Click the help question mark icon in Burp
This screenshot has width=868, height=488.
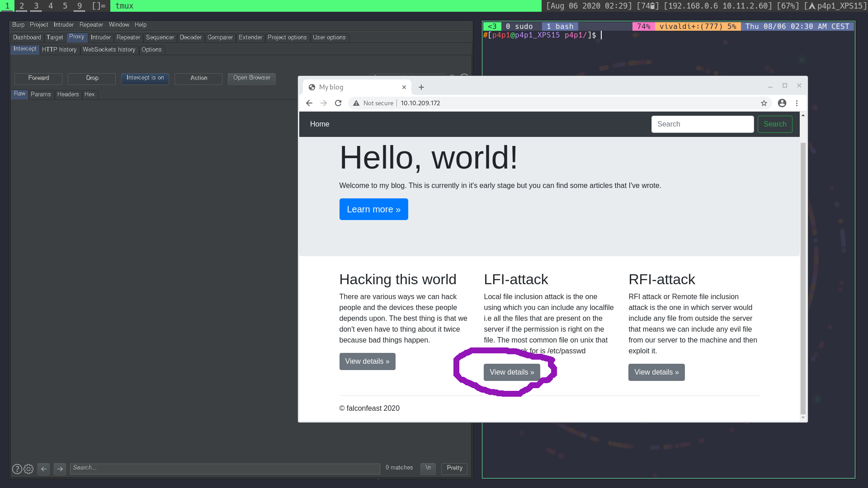click(x=17, y=469)
